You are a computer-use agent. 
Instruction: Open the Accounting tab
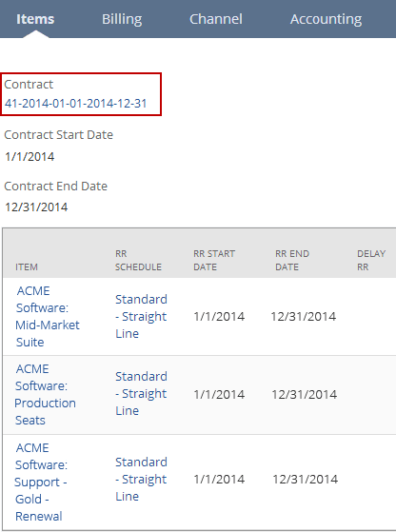326,19
